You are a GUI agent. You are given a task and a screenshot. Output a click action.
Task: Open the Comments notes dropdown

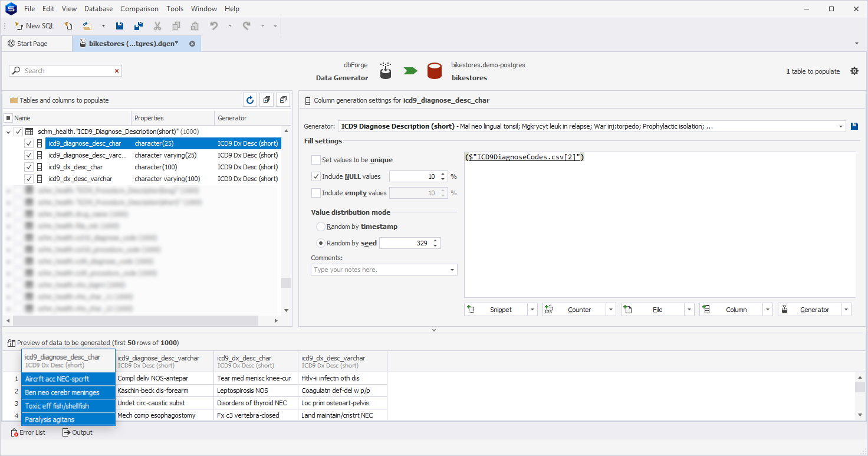[x=452, y=270]
